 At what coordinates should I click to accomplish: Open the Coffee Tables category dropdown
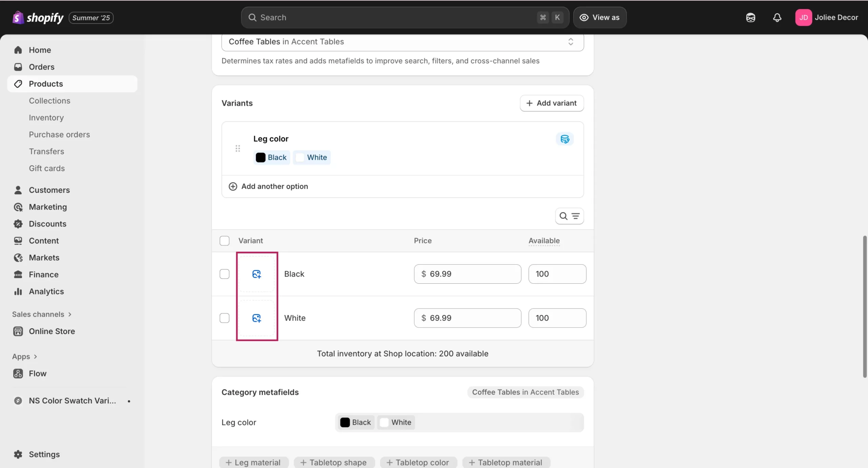point(402,42)
